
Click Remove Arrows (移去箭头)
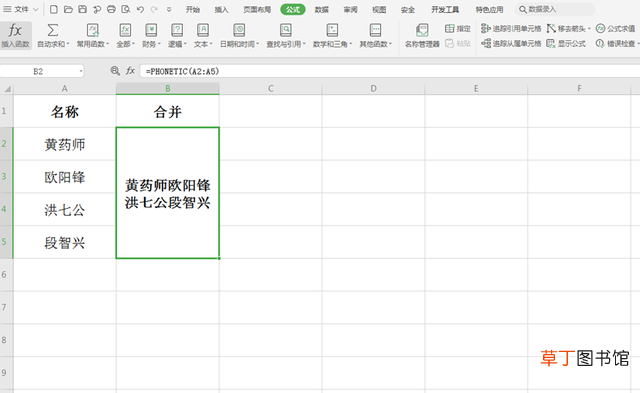click(x=568, y=28)
